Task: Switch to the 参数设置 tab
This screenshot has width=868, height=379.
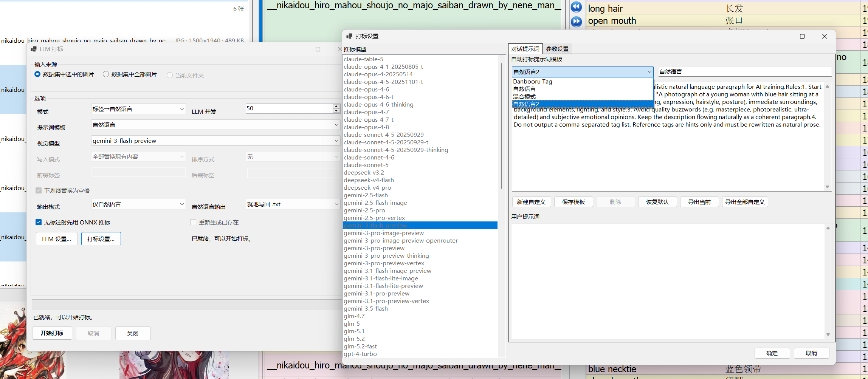Action: pos(557,49)
